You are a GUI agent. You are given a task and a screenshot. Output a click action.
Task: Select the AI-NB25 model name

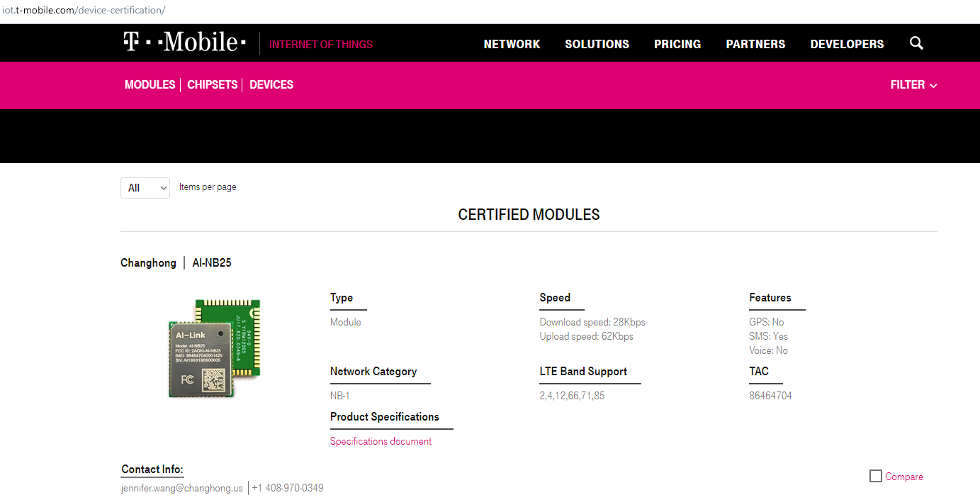point(212,262)
